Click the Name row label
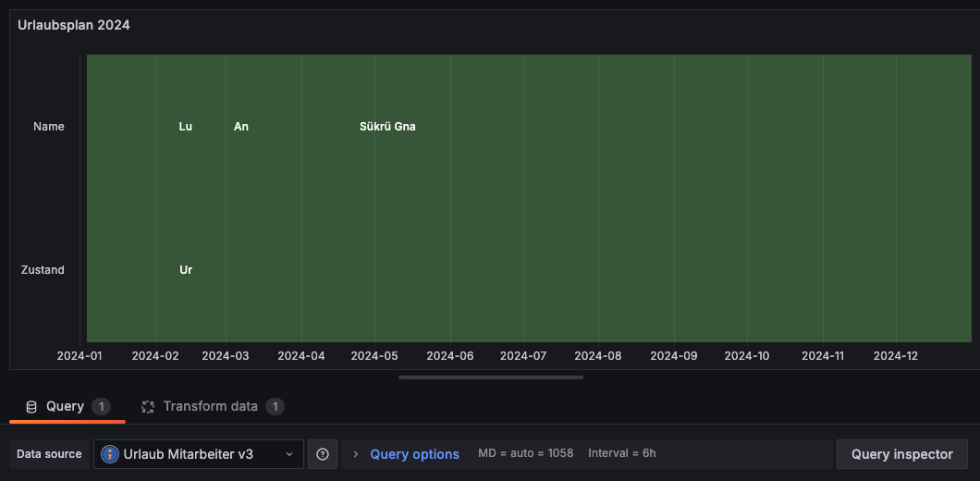980x481 pixels. point(49,127)
